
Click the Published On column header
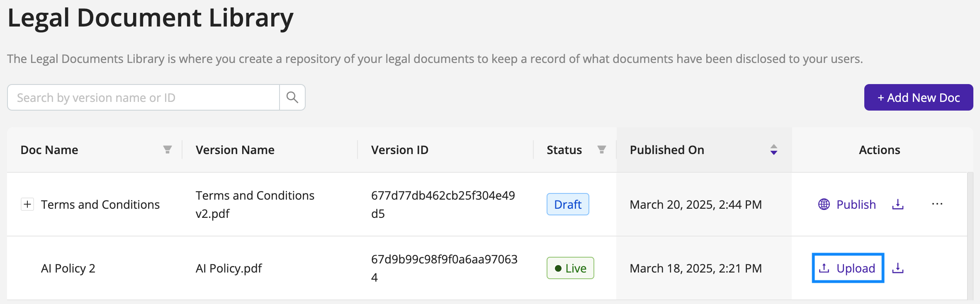[704, 150]
